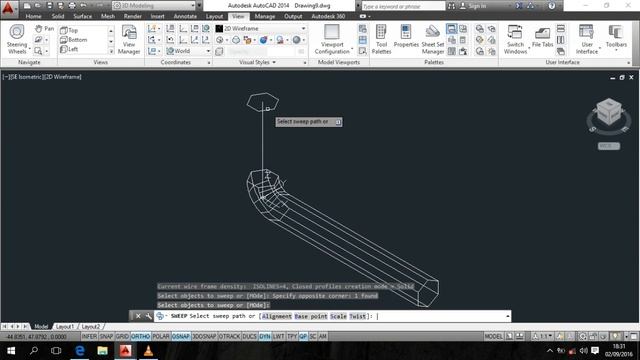Toggle ORTHO mode in the status bar
Image resolution: width=640 pixels, height=360 pixels.
(140, 336)
